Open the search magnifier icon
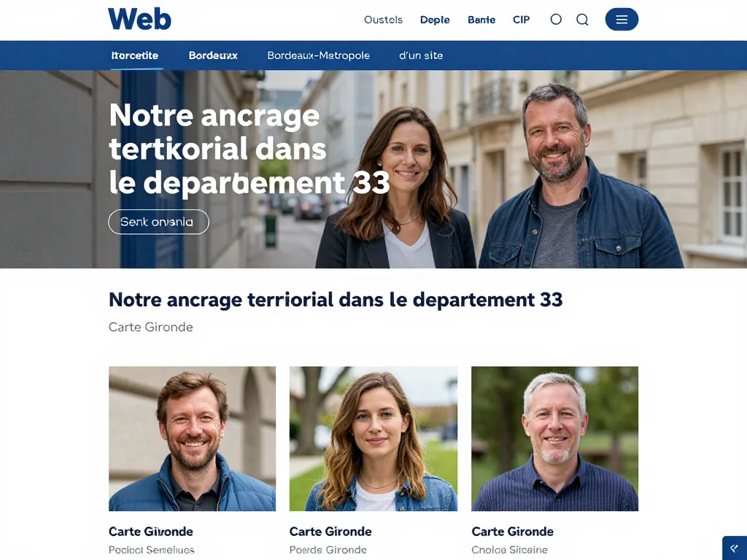 pyautogui.click(x=582, y=20)
